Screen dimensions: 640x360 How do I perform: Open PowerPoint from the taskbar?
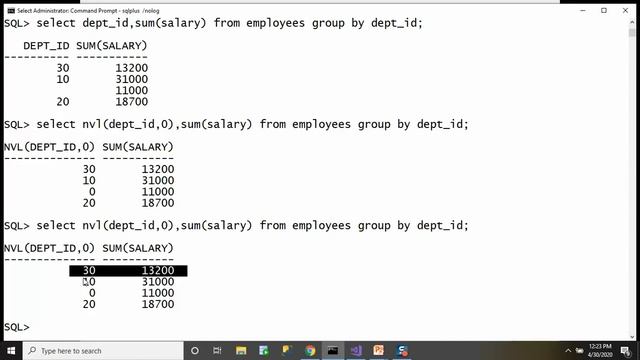point(378,351)
